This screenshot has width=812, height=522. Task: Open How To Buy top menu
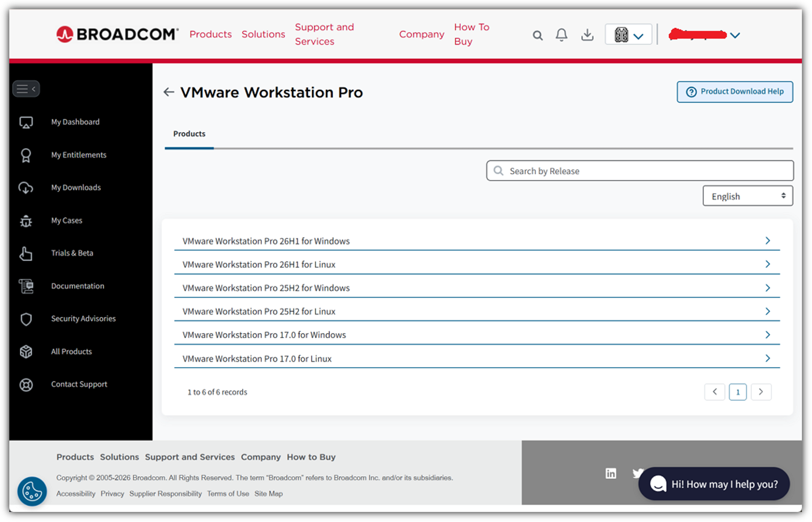[x=472, y=34]
